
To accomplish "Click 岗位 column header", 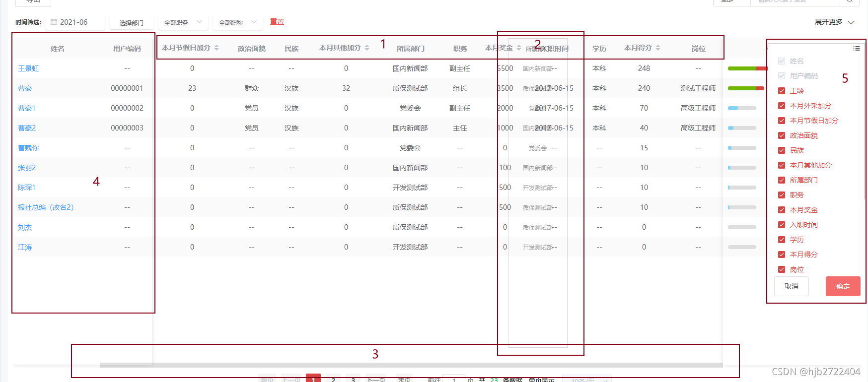I will [698, 49].
